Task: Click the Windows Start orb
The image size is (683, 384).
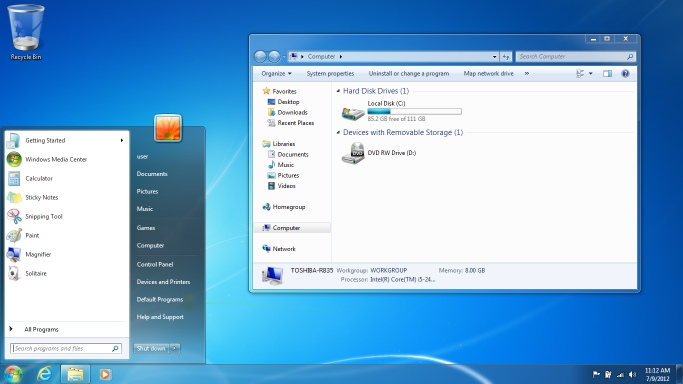Action: click(13, 374)
